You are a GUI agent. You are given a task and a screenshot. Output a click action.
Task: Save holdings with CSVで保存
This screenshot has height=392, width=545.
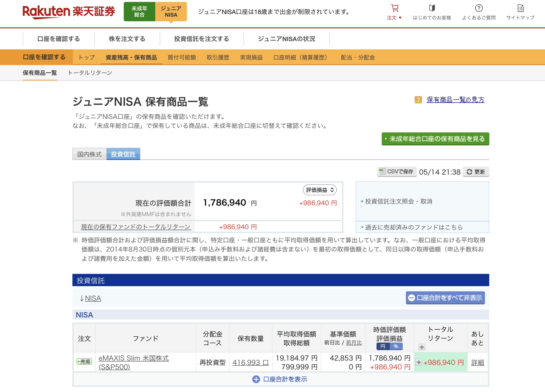[x=397, y=172]
